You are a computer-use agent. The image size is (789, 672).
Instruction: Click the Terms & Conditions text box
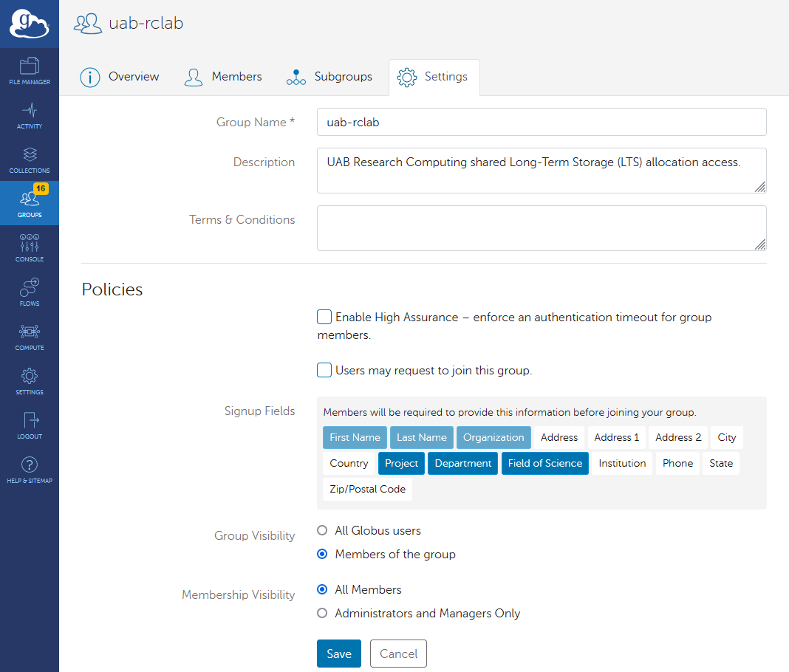[x=541, y=227]
